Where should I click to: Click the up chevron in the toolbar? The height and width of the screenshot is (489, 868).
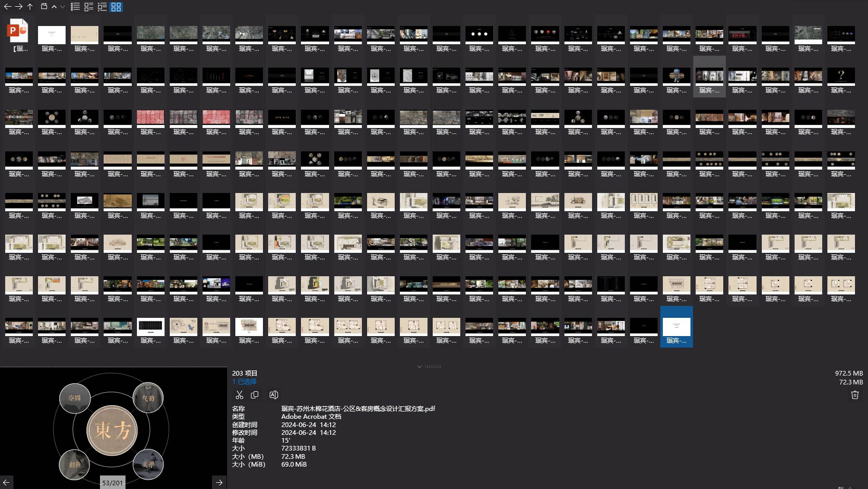pos(54,7)
